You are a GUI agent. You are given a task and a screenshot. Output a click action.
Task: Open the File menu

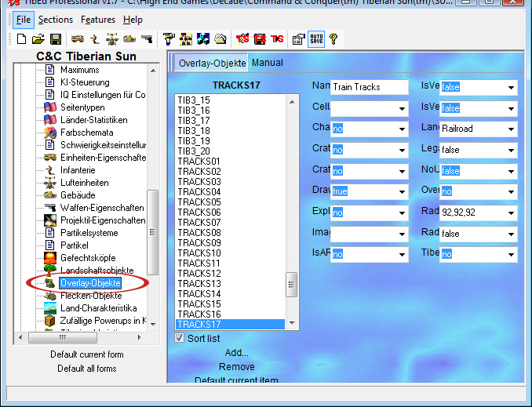24,20
